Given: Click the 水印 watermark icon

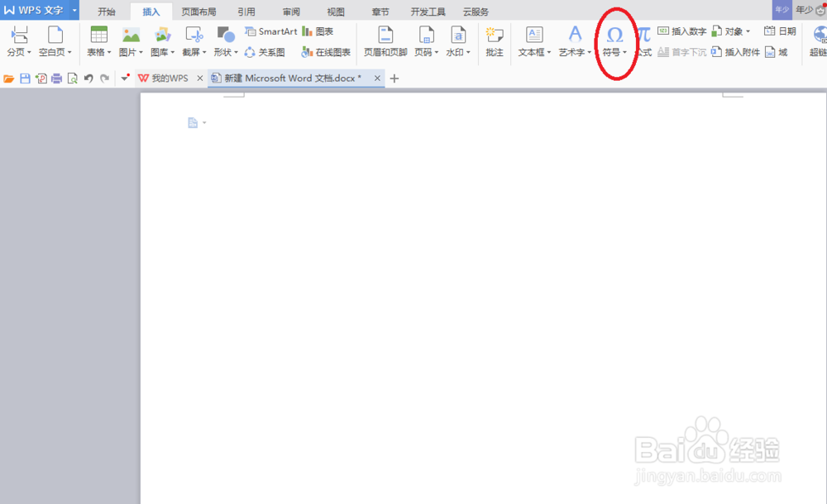Looking at the screenshot, I should point(458,35).
